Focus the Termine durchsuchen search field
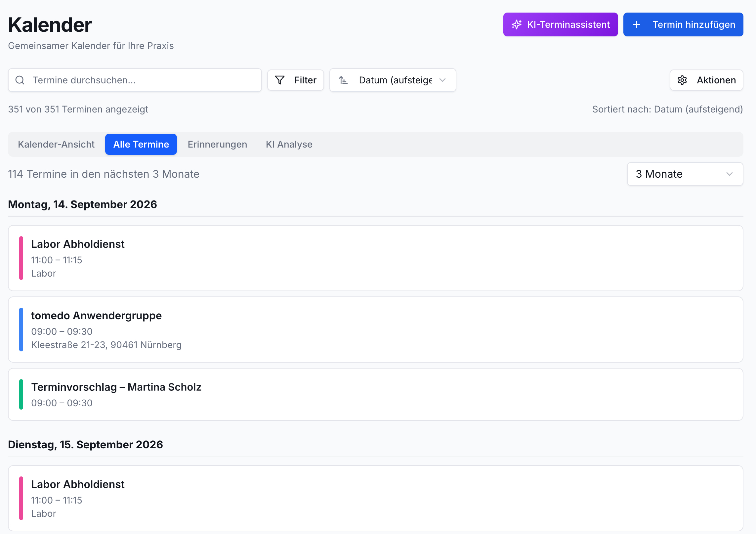The width and height of the screenshot is (756, 534). (x=135, y=80)
